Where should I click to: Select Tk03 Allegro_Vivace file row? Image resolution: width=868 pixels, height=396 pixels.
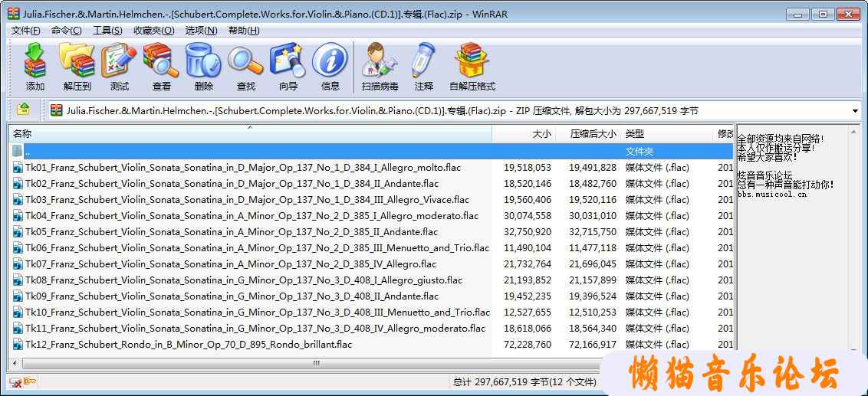click(x=371, y=200)
